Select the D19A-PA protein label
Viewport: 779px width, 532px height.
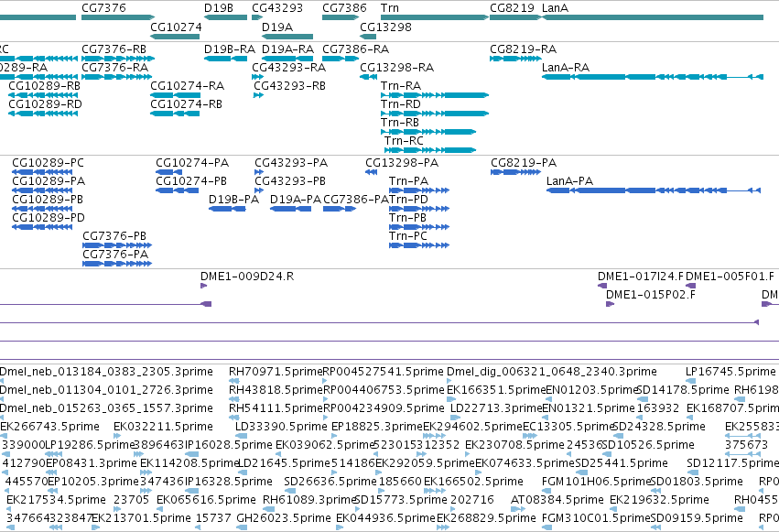click(x=296, y=200)
